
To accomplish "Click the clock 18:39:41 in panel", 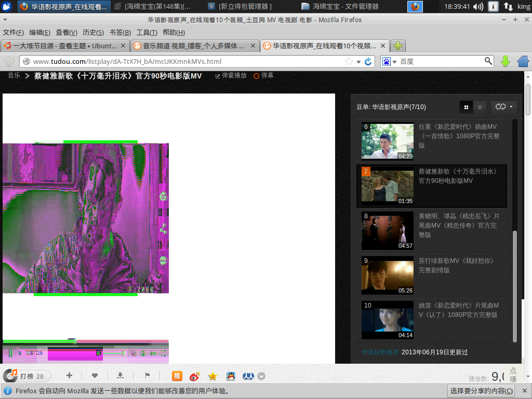I will pyautogui.click(x=457, y=6).
